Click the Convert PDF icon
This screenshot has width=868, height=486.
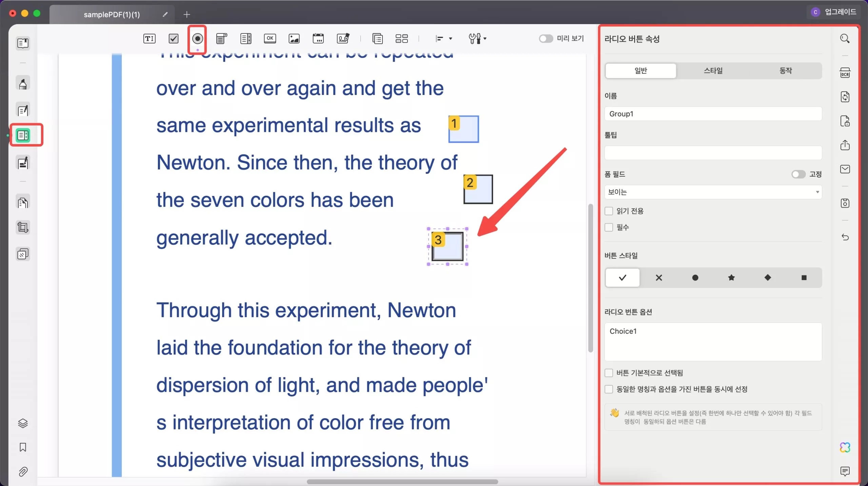(x=845, y=97)
